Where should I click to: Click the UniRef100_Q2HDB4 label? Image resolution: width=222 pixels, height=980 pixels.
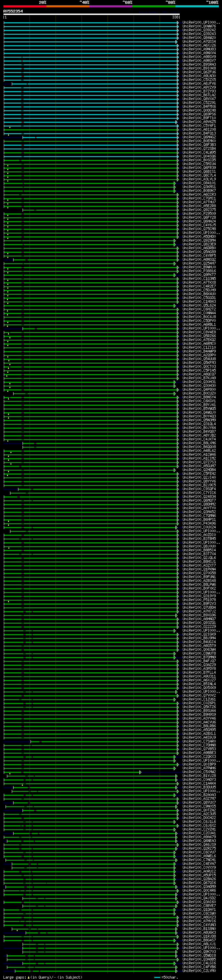pos(199,470)
